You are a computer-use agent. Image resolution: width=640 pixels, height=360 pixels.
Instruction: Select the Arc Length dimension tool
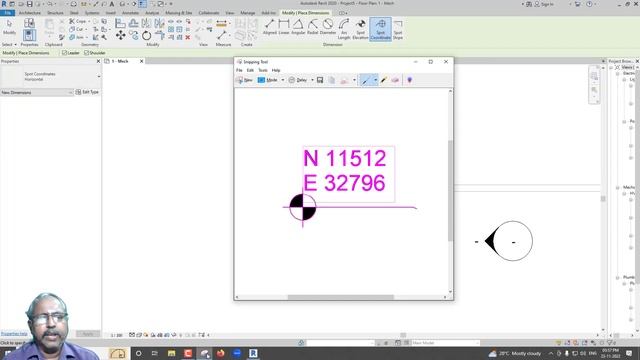pyautogui.click(x=344, y=29)
